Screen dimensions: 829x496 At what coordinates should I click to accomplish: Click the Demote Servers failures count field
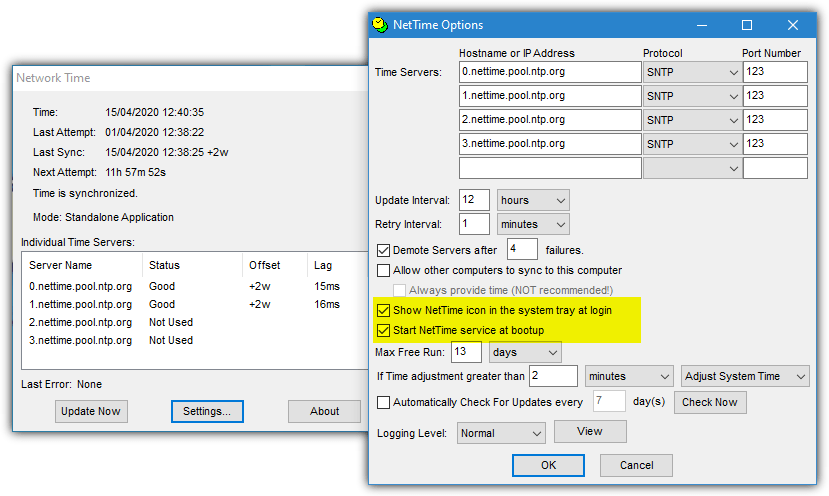(x=522, y=249)
